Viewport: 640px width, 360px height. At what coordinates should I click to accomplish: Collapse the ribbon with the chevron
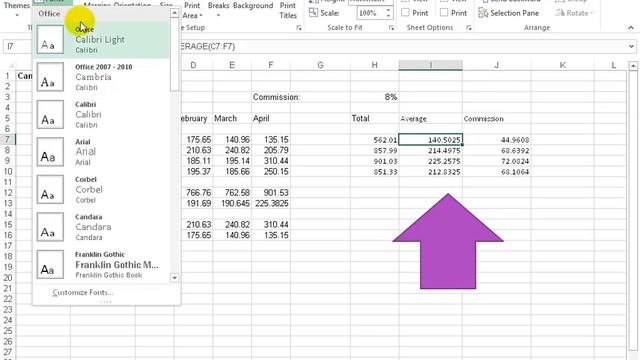point(631,28)
